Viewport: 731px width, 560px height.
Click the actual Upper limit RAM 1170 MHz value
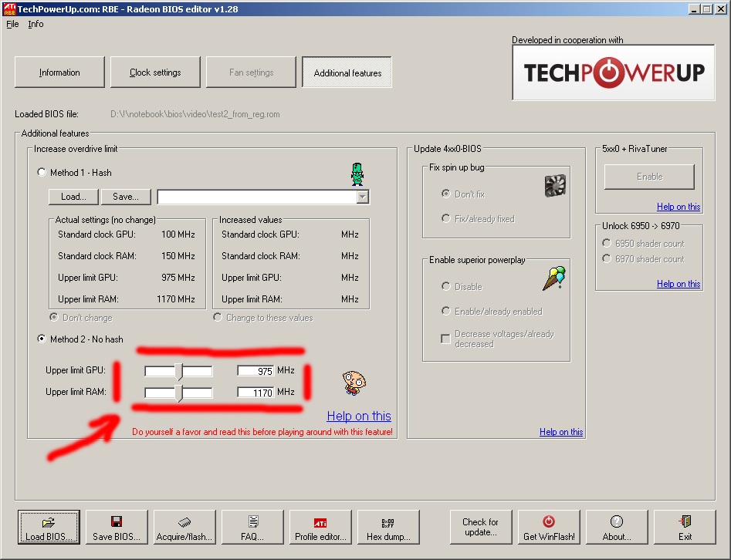coord(176,299)
